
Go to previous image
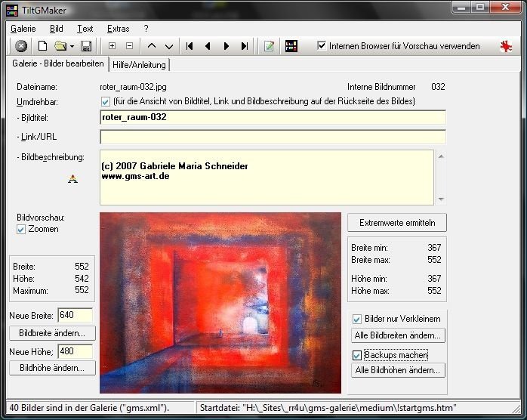coord(208,46)
